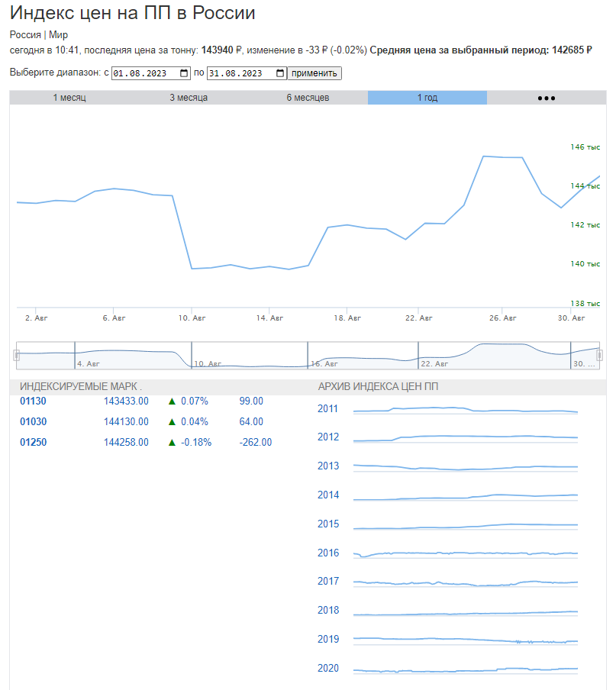Open 2013 archive year link
This screenshot has height=690, width=616.
point(328,466)
